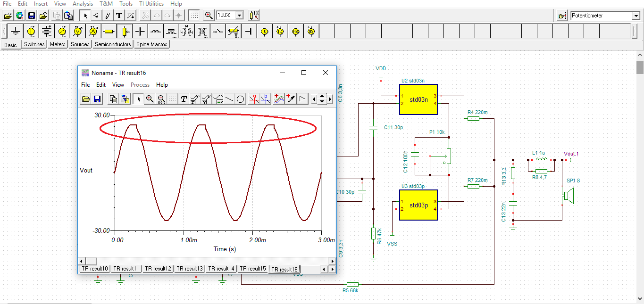Open View menu in result window
Viewport: 644px width, 304px height.
[118, 85]
